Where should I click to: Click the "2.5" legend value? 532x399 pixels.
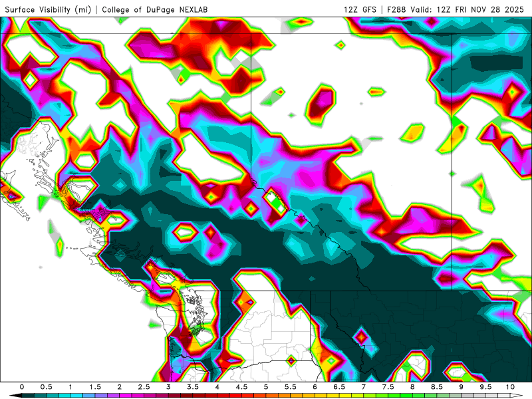point(144,387)
